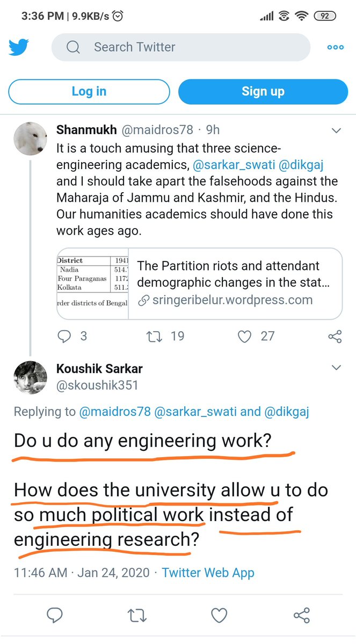Like Koushik Sarkar's tweet
Screen dimensions: 356x644
pyautogui.click(x=217, y=614)
